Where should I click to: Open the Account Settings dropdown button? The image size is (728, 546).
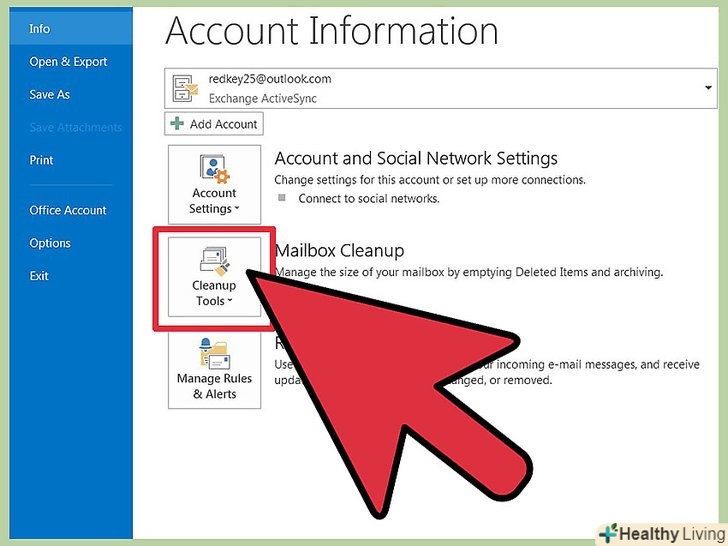(214, 184)
